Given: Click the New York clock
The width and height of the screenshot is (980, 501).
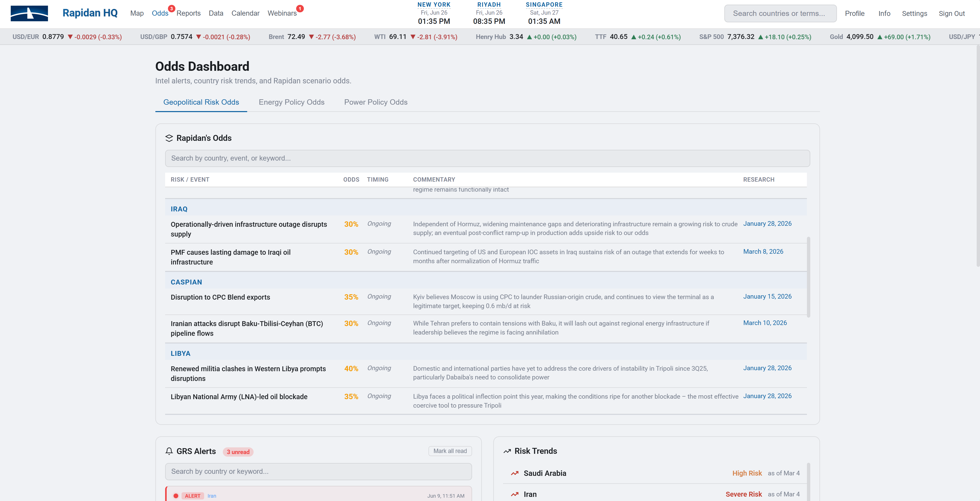Looking at the screenshot, I should [434, 13].
